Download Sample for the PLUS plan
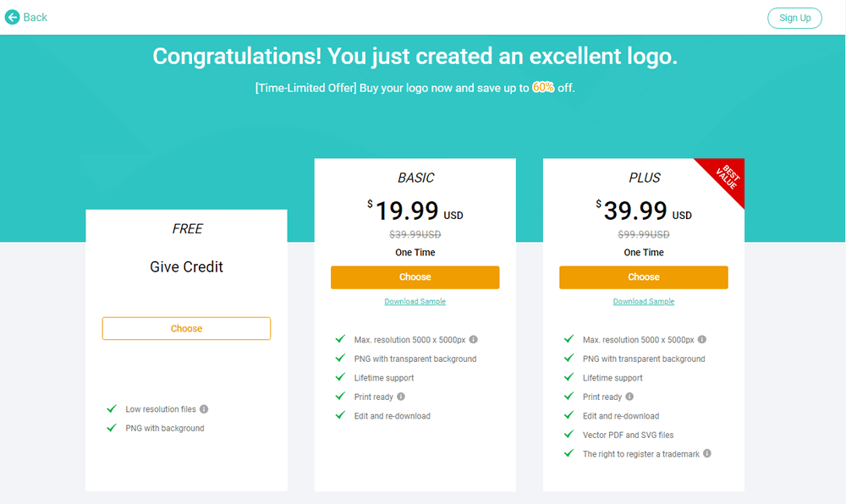The width and height of the screenshot is (846, 504). click(x=644, y=301)
